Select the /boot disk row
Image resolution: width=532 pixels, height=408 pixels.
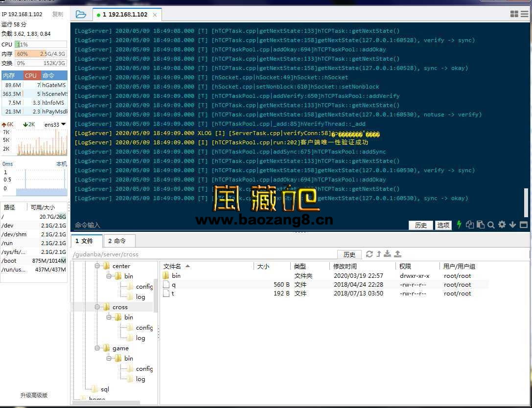pos(34,261)
